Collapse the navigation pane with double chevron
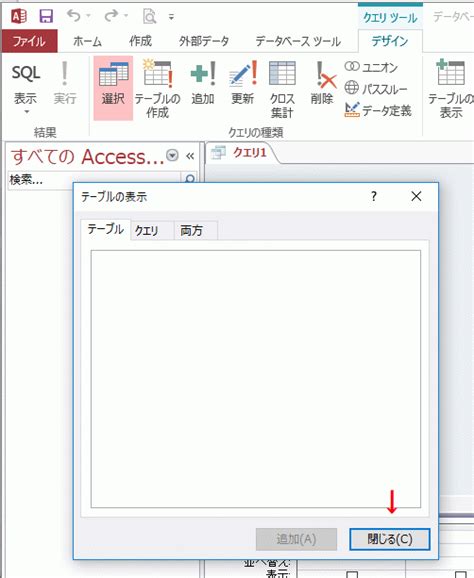 click(x=190, y=156)
